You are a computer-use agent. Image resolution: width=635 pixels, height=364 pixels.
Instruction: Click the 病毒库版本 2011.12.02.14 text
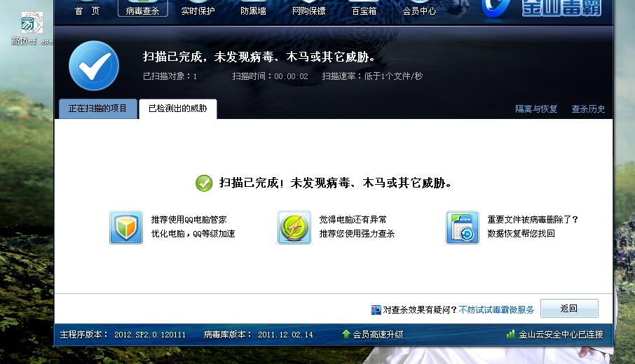point(259,335)
